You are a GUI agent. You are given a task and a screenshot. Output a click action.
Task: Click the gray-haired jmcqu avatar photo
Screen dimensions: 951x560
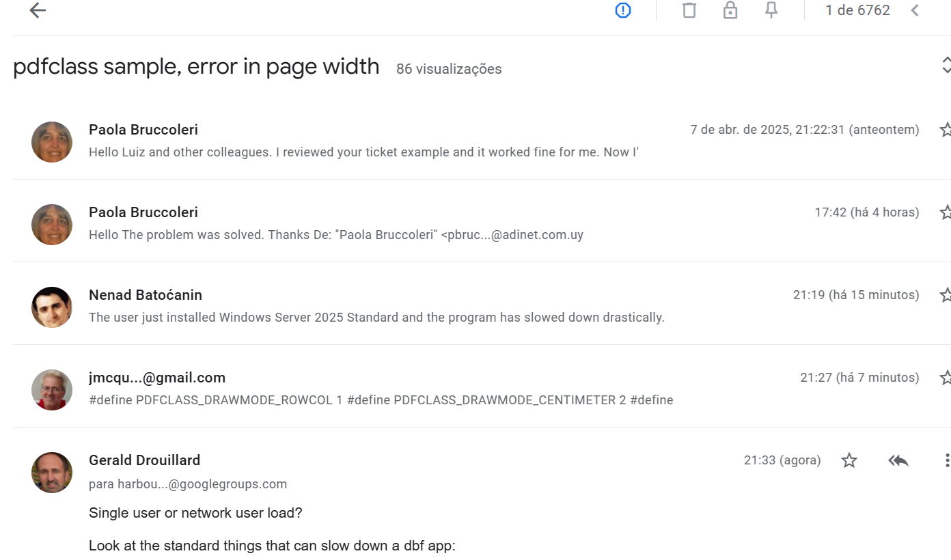[52, 390]
